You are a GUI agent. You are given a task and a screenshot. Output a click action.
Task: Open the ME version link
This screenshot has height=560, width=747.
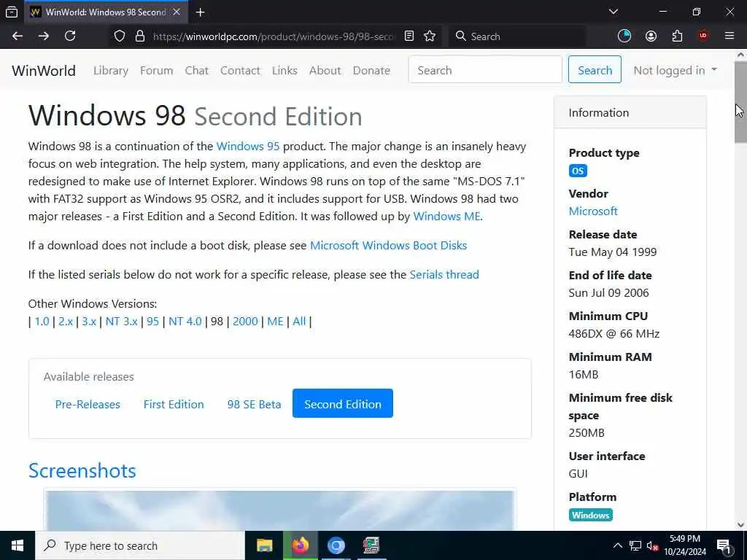pyautogui.click(x=275, y=322)
